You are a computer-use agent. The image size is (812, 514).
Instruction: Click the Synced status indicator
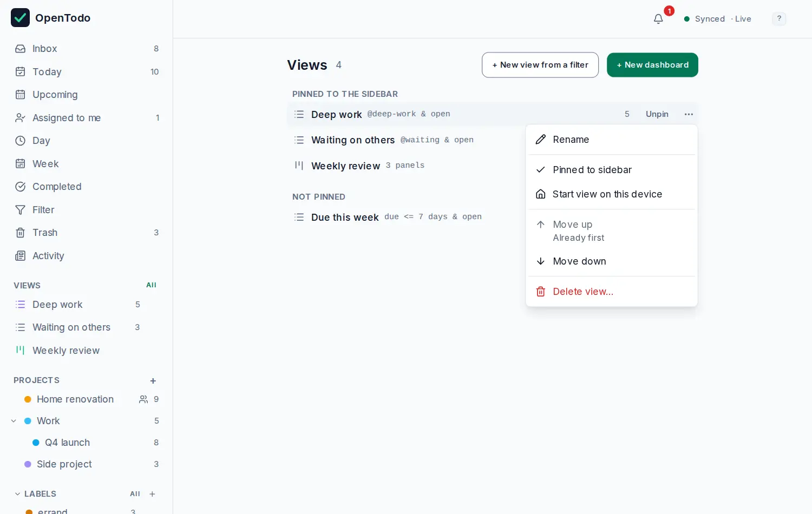(717, 19)
